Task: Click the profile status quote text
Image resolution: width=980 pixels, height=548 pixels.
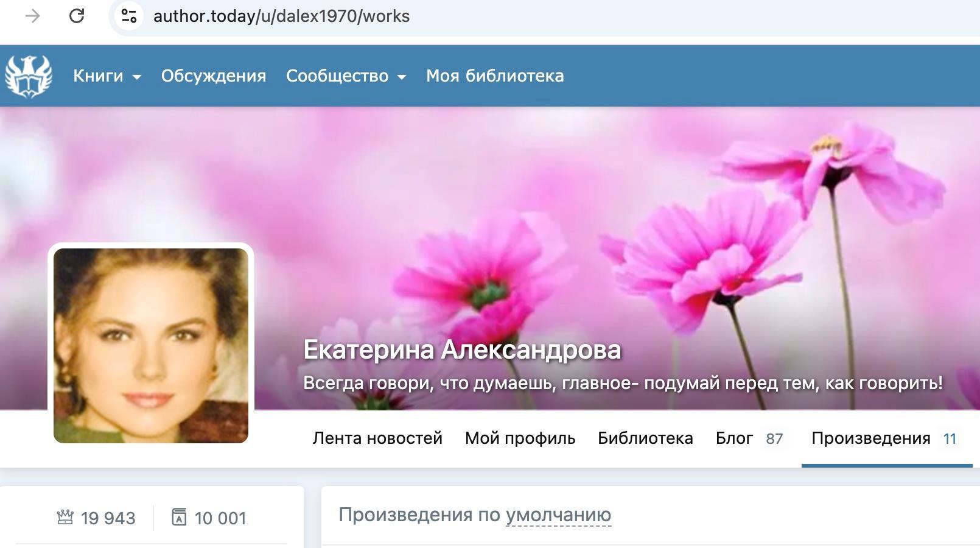Action: point(623,383)
